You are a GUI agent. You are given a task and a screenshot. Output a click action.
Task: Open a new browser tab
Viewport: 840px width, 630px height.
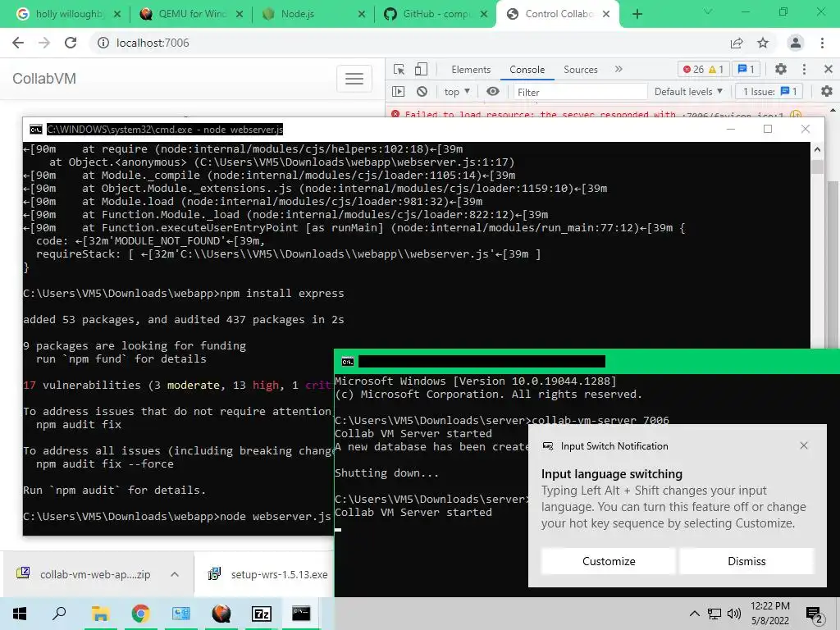click(x=637, y=14)
